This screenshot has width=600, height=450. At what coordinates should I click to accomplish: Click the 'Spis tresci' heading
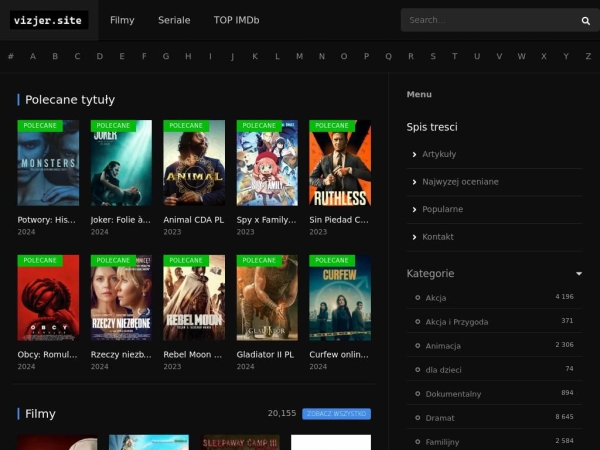pyautogui.click(x=432, y=127)
